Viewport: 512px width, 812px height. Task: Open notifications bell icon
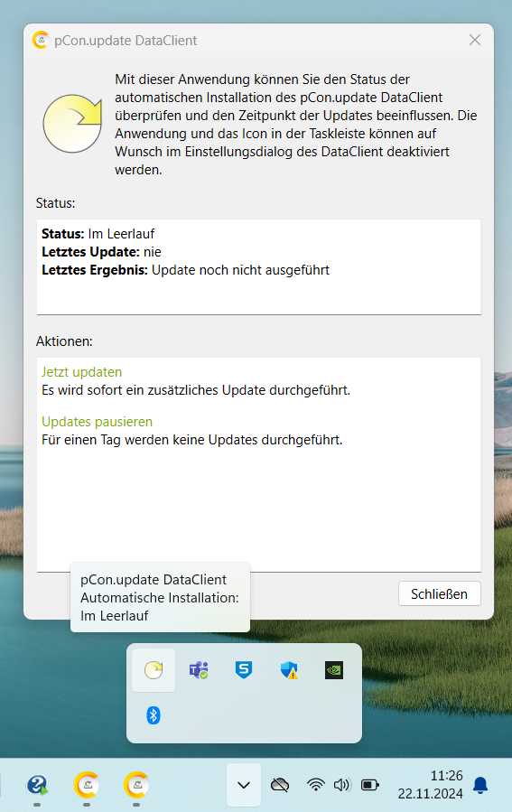tap(480, 785)
